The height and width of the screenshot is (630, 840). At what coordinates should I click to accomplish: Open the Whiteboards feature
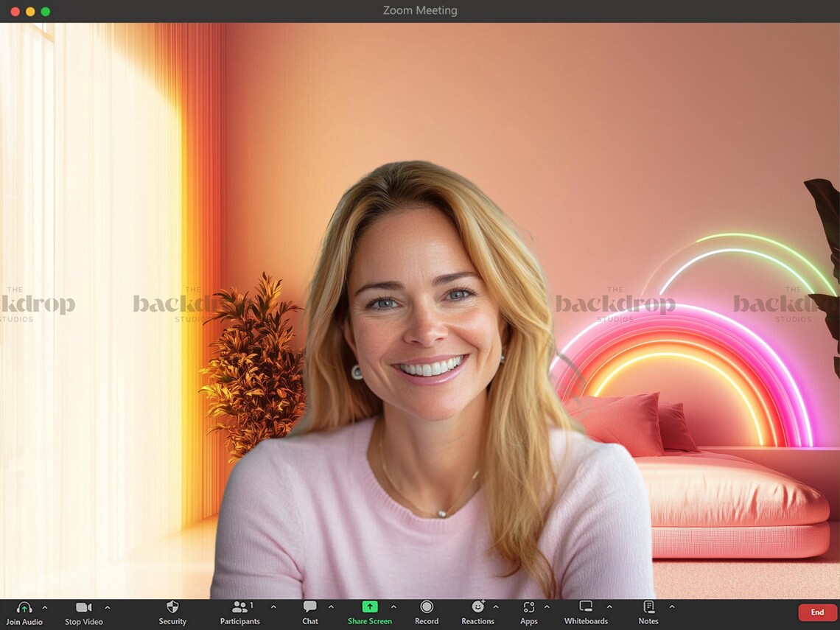(x=586, y=608)
